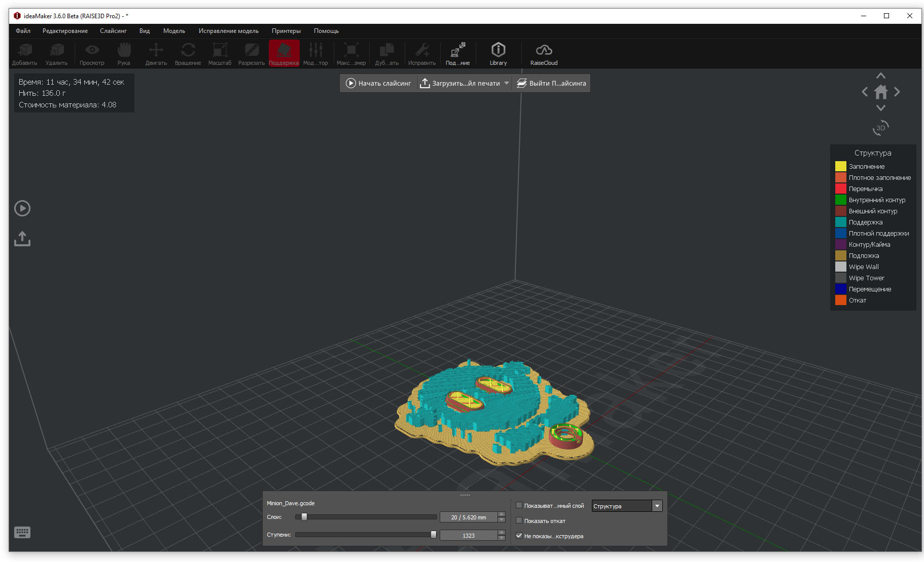Image resolution: width=924 pixels, height=562 pixels.
Task: Click the Minion_Dave.gcode file name
Action: pyautogui.click(x=291, y=503)
